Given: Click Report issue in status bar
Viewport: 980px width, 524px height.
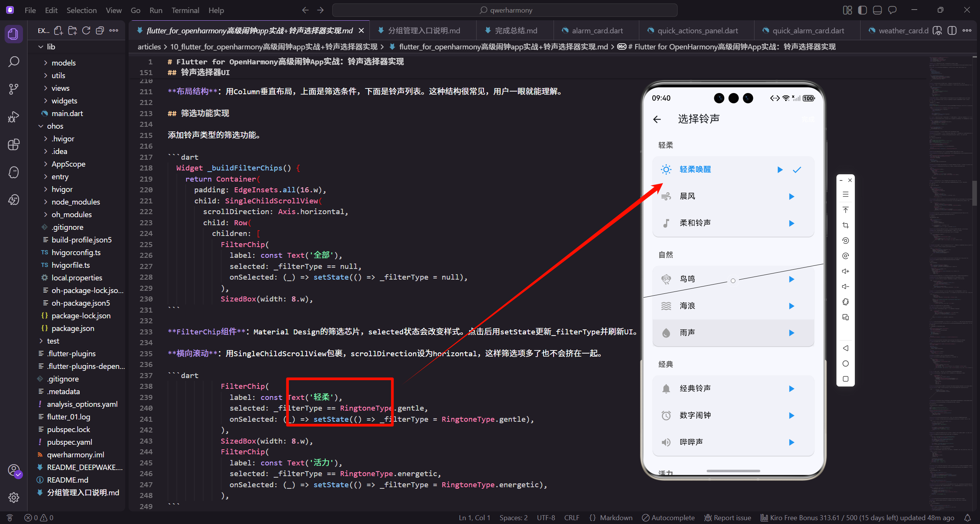Looking at the screenshot, I should [x=728, y=518].
